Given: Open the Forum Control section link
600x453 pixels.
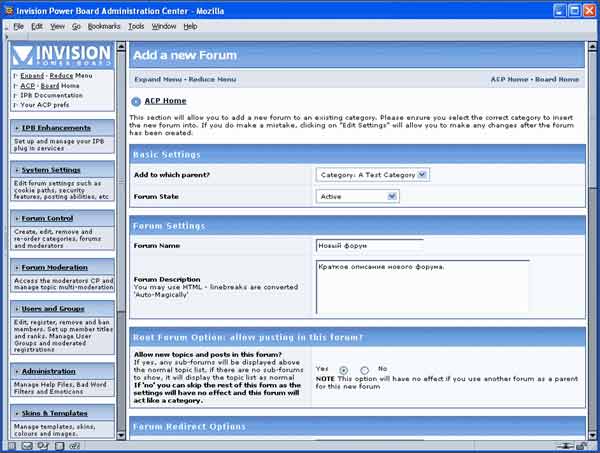Looking at the screenshot, I should [47, 218].
